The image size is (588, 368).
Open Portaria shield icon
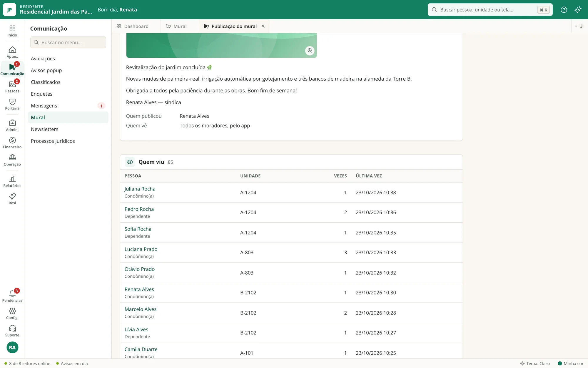(12, 104)
